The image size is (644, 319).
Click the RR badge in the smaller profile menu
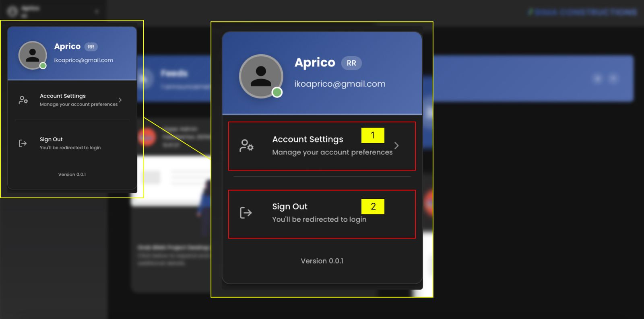click(91, 47)
